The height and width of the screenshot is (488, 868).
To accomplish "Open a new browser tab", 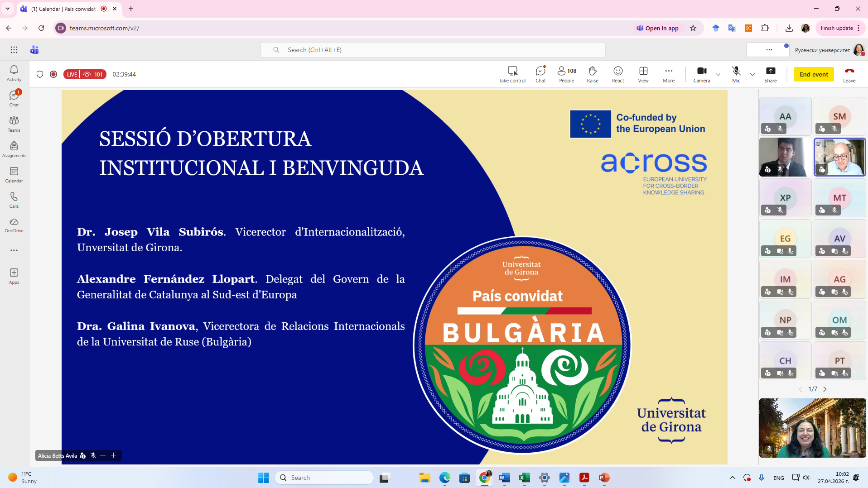I will pyautogui.click(x=131, y=9).
